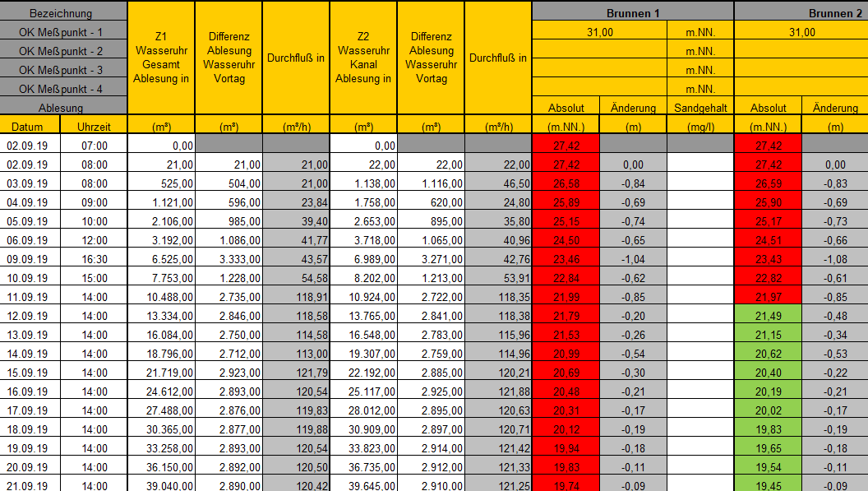Select the red cell showing 26,58
This screenshot has width=868, height=491.
click(565, 183)
